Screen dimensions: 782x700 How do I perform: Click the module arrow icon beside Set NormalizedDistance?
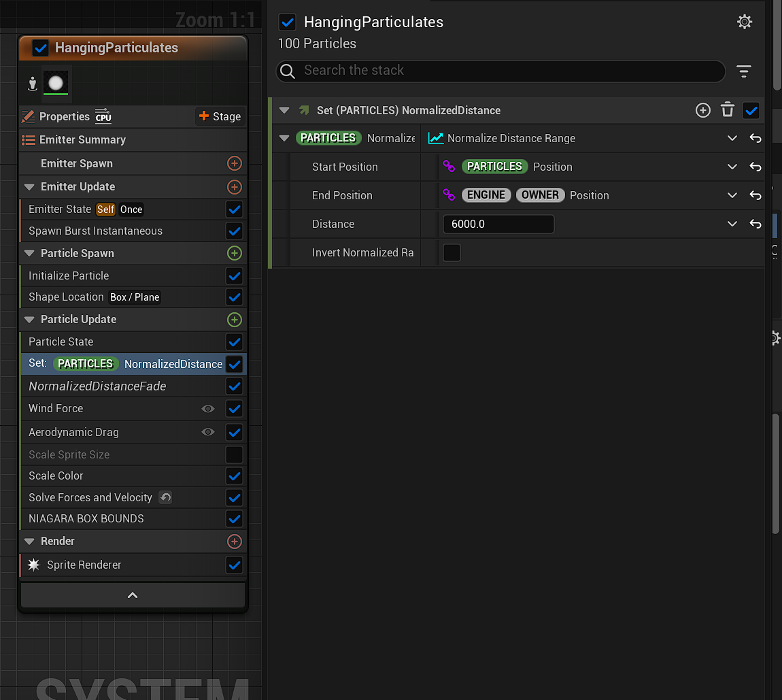[x=304, y=110]
